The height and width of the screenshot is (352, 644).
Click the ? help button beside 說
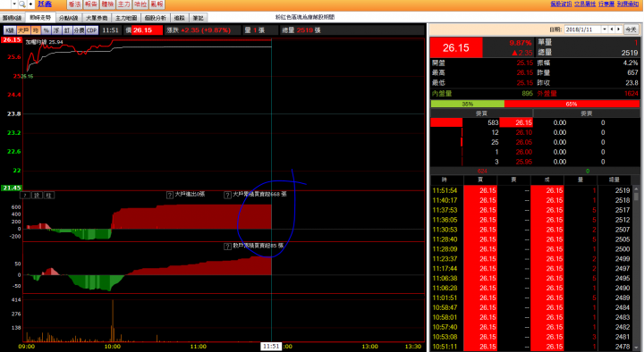pos(25,196)
